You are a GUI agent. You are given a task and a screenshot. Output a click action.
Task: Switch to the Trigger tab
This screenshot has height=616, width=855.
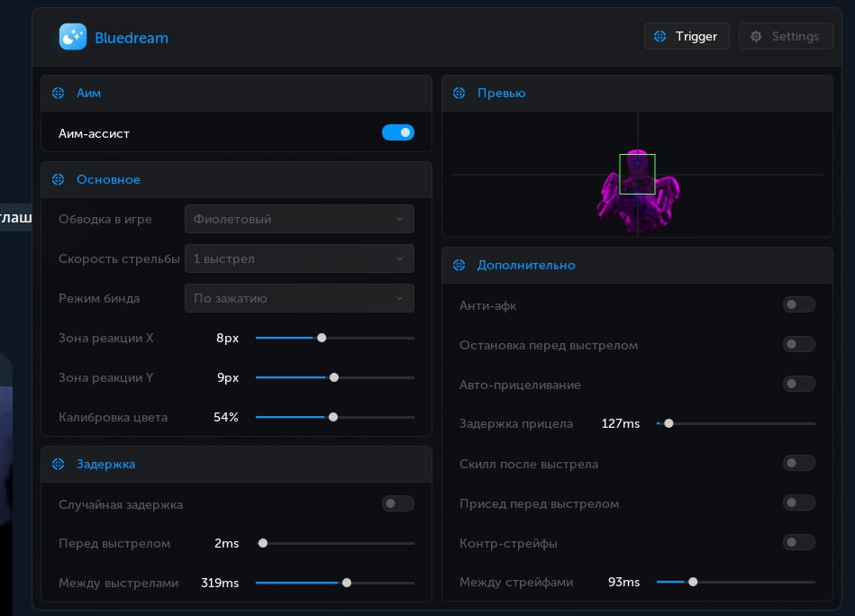[x=687, y=36]
